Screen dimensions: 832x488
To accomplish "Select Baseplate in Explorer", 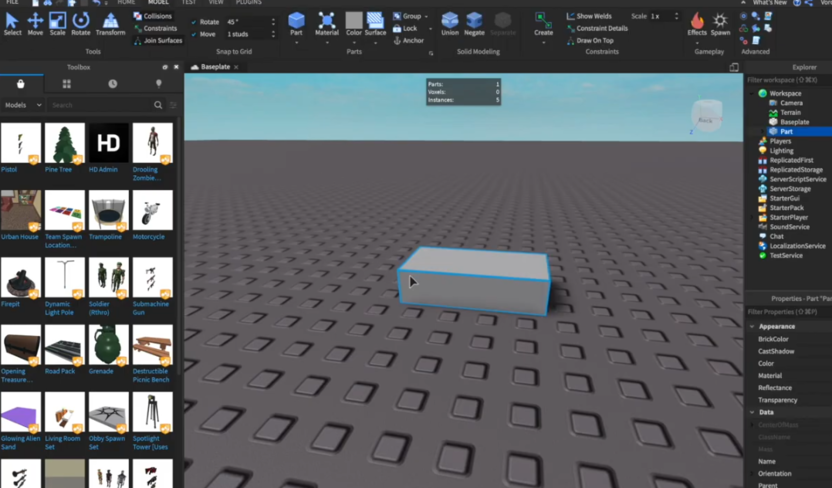I will point(794,122).
